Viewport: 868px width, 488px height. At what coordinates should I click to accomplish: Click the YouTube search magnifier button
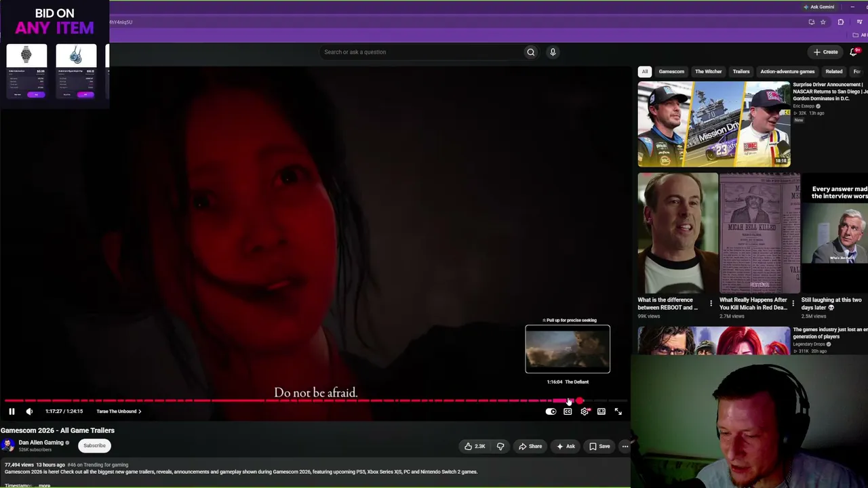click(x=531, y=52)
